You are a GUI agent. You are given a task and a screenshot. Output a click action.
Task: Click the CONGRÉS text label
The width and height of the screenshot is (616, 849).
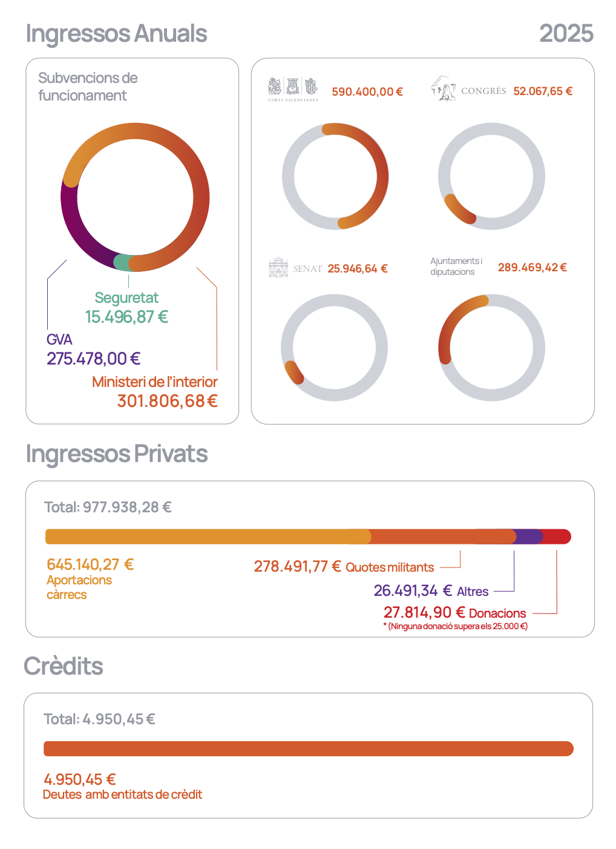click(x=483, y=91)
